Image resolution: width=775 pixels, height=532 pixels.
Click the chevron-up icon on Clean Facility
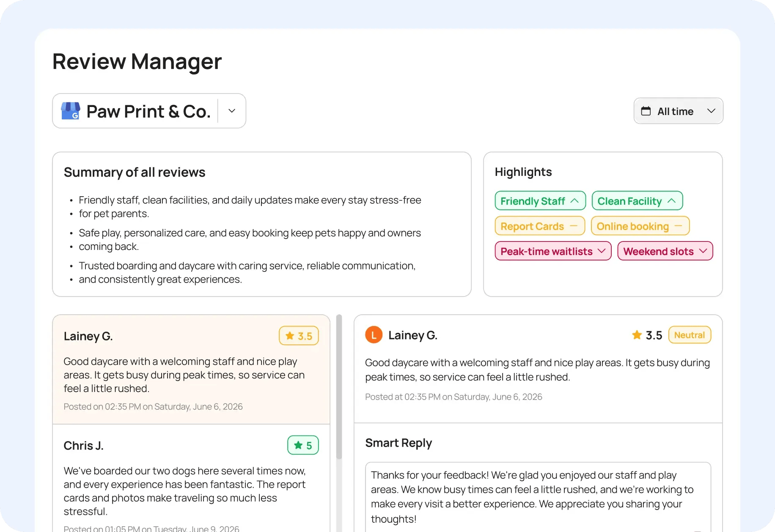click(671, 201)
